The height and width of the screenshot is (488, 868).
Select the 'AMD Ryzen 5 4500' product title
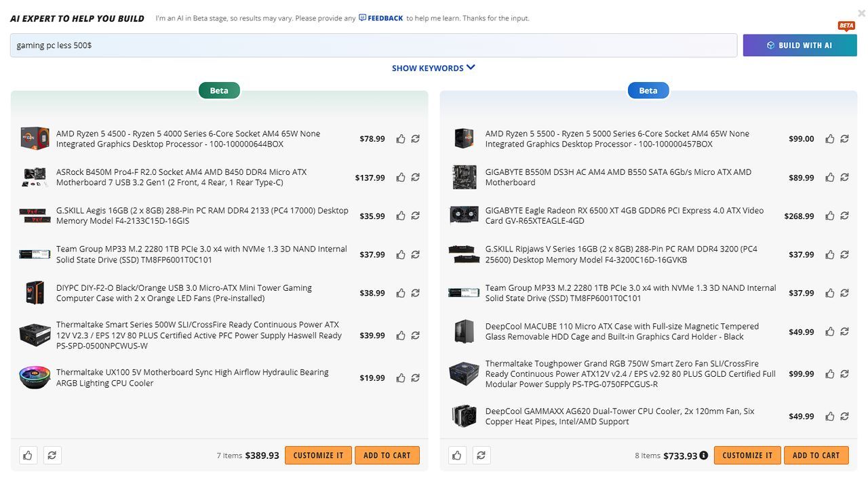click(189, 139)
